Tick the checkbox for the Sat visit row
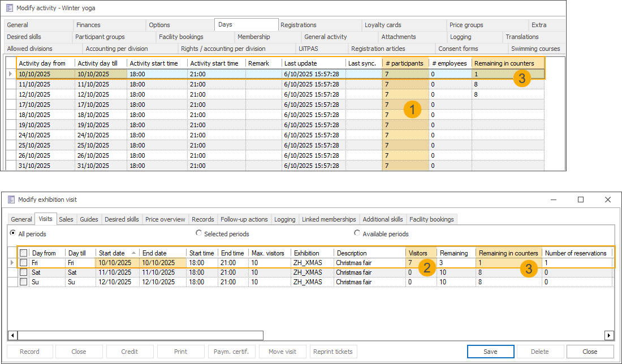This screenshot has width=622, height=364. (23, 272)
